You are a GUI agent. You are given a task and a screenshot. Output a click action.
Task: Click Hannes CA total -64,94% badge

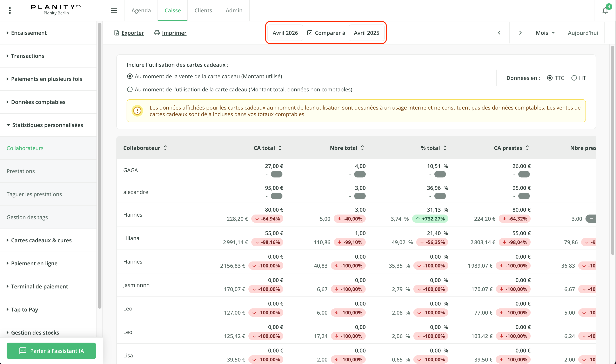click(267, 219)
